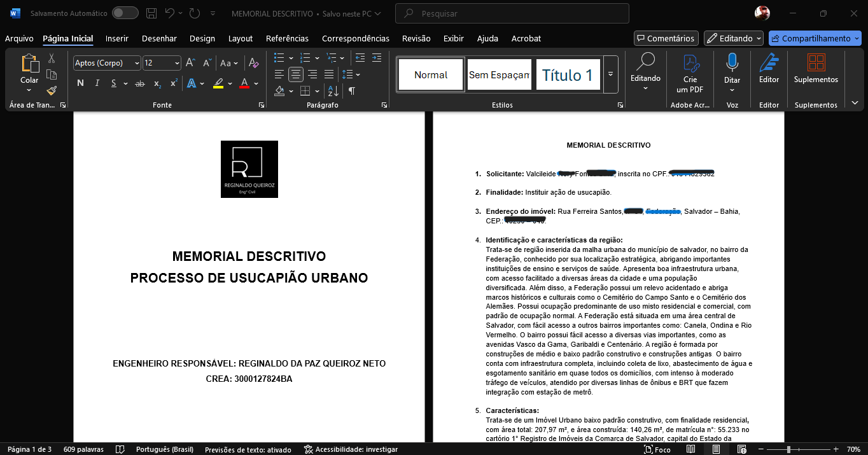Toggle the Salvamento Automático switch

click(125, 13)
